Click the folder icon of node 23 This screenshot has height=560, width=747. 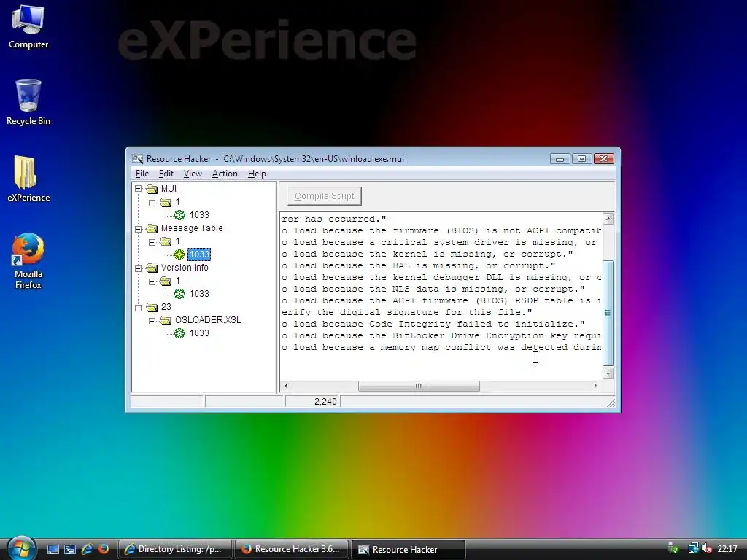152,308
